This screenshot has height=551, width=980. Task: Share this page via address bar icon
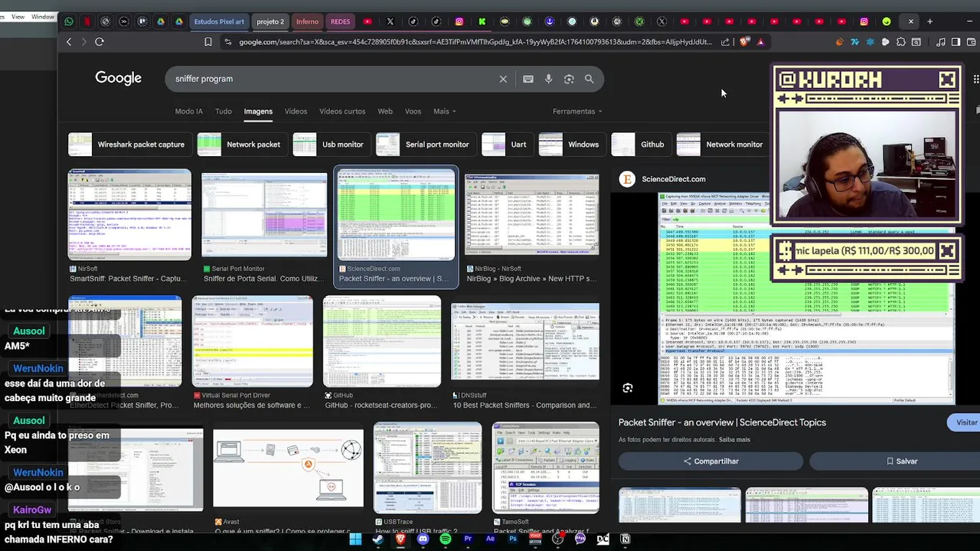point(725,42)
